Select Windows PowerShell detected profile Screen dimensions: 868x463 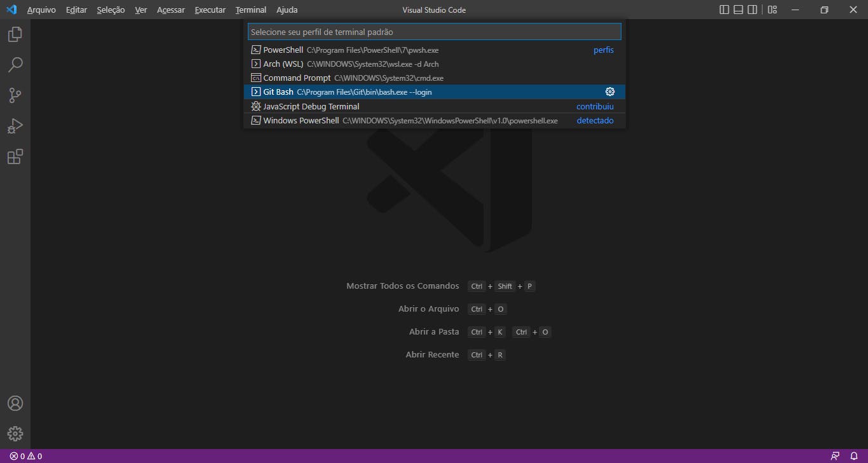pos(434,120)
